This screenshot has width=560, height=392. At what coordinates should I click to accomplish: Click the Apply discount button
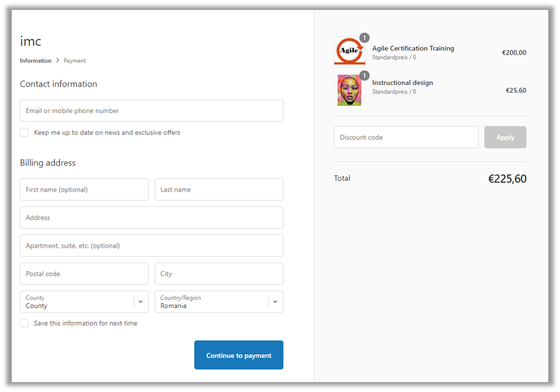505,138
